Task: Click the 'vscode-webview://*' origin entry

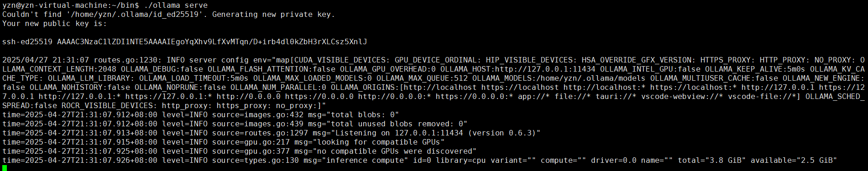Action: click(x=682, y=97)
